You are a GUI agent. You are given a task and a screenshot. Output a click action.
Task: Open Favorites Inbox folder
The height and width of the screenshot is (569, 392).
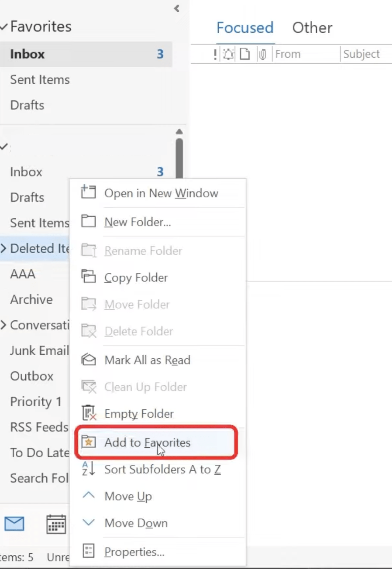[86, 54]
